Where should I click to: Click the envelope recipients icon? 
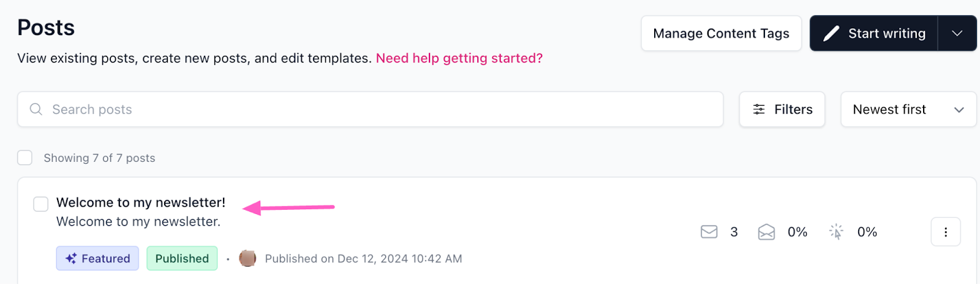point(709,232)
